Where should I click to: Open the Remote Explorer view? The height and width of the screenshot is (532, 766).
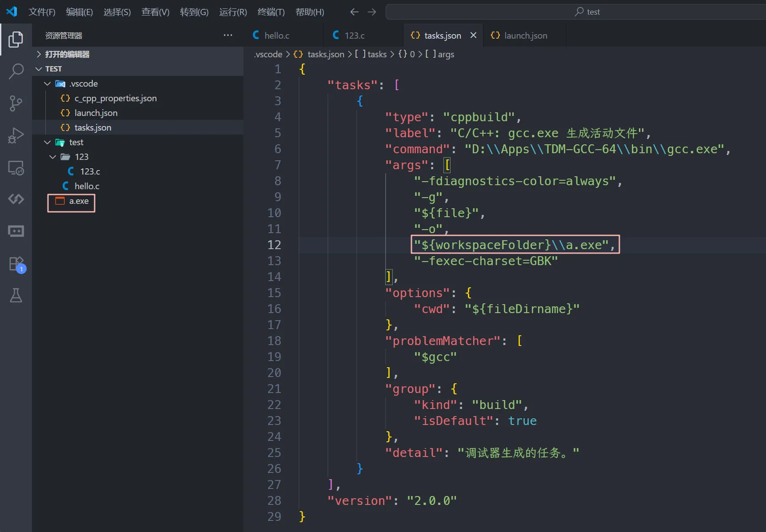click(16, 168)
